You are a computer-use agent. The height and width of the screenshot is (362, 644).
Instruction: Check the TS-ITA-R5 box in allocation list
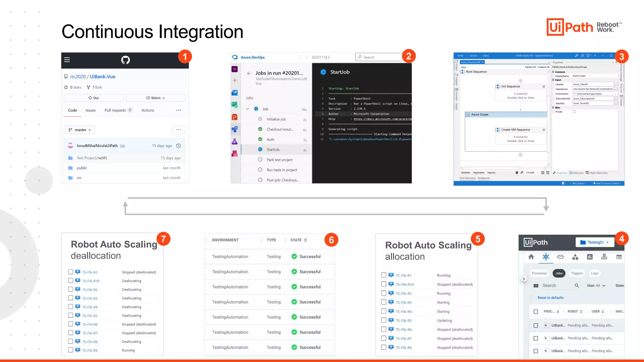[384, 320]
